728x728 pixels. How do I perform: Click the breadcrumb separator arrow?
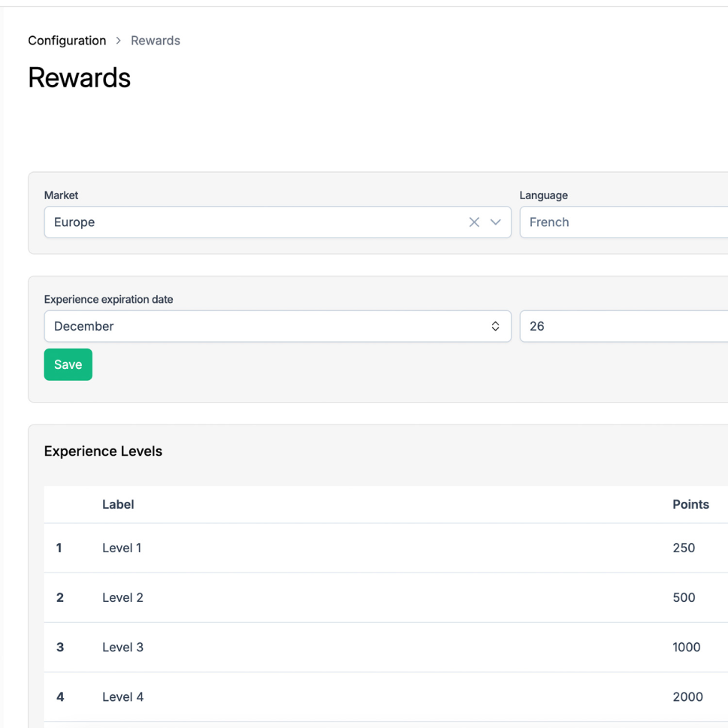[x=119, y=41]
